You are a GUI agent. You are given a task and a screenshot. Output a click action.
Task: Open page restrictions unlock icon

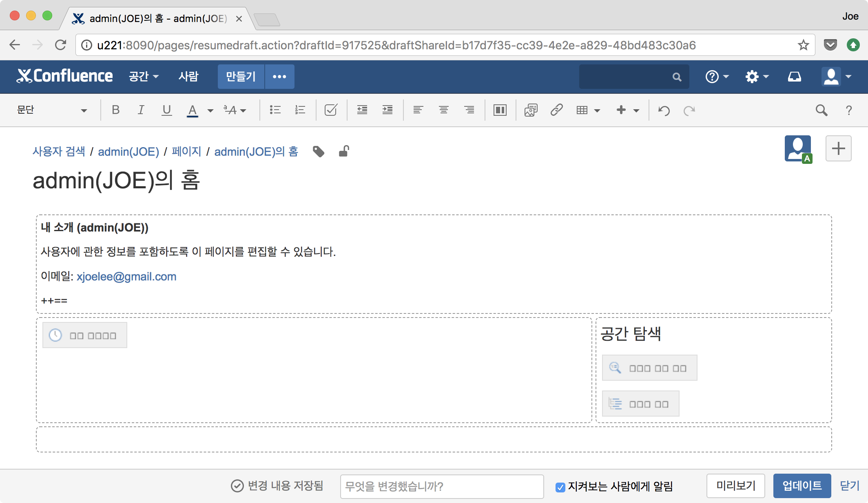tap(344, 151)
